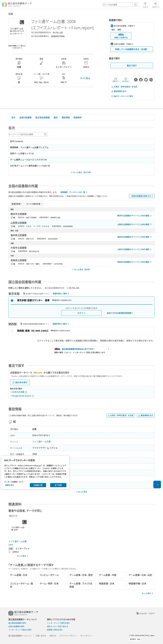Click the cover image help question icon
This screenshot has width=163, height=644.
(21, 48)
